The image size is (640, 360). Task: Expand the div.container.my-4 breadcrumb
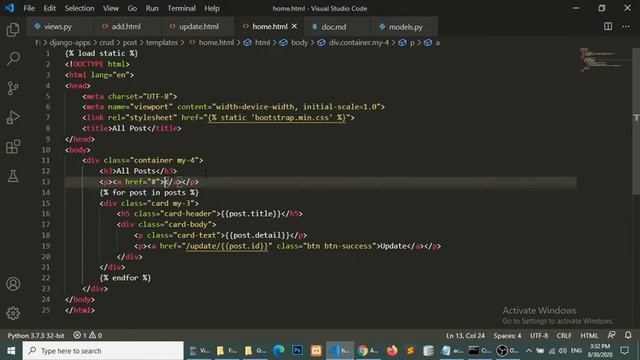click(x=353, y=42)
